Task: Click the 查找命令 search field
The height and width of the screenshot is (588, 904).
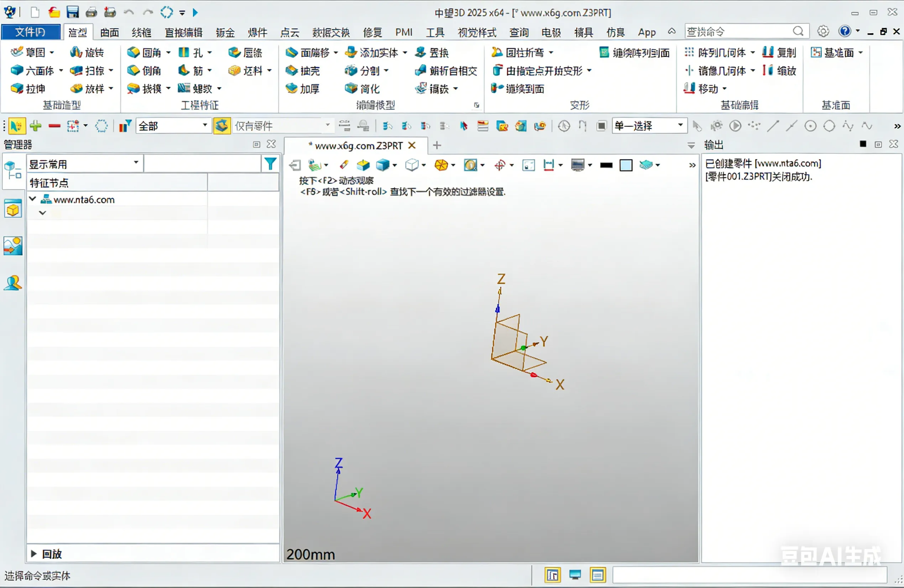Action: [737, 32]
